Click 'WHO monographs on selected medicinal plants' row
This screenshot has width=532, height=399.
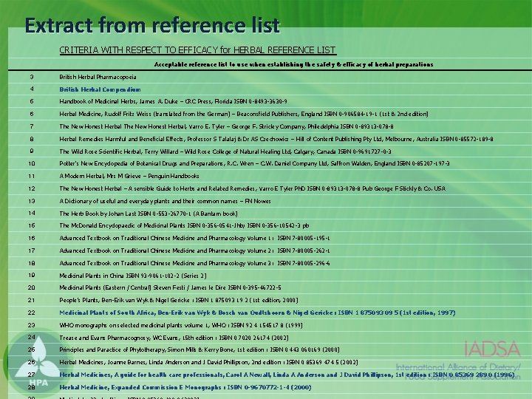(x=181, y=325)
